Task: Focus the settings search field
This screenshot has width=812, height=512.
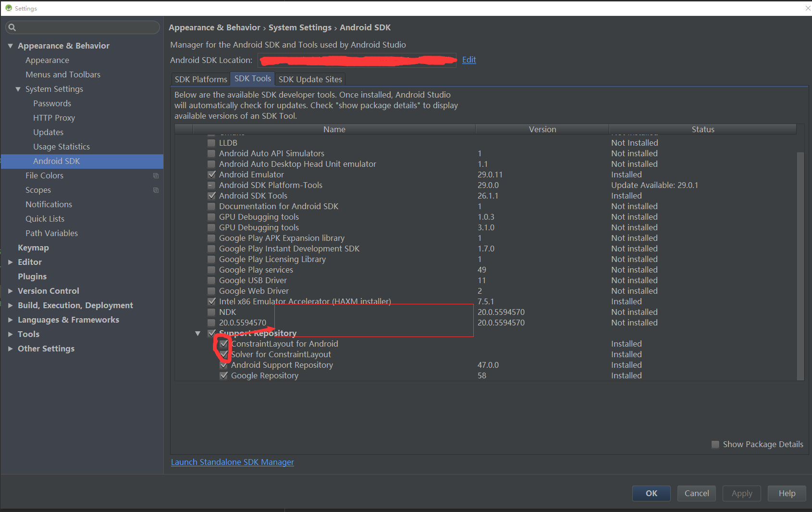Action: click(83, 27)
